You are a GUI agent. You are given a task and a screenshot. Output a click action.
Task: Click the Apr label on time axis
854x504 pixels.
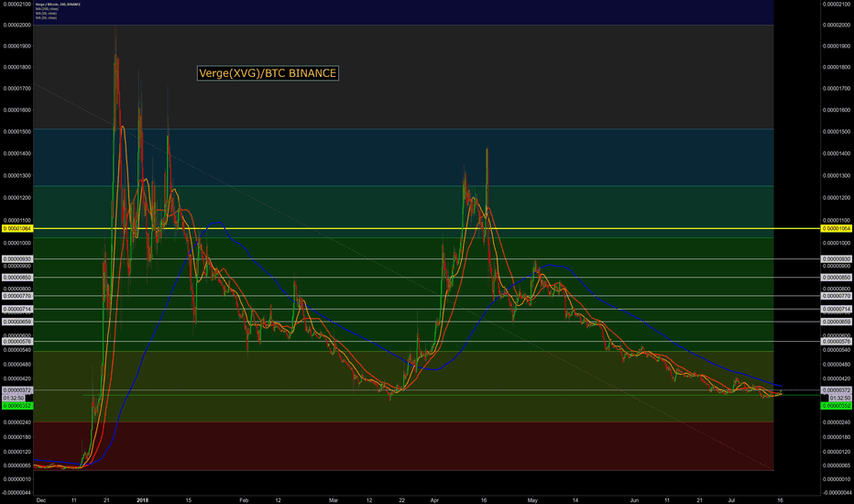pos(434,500)
